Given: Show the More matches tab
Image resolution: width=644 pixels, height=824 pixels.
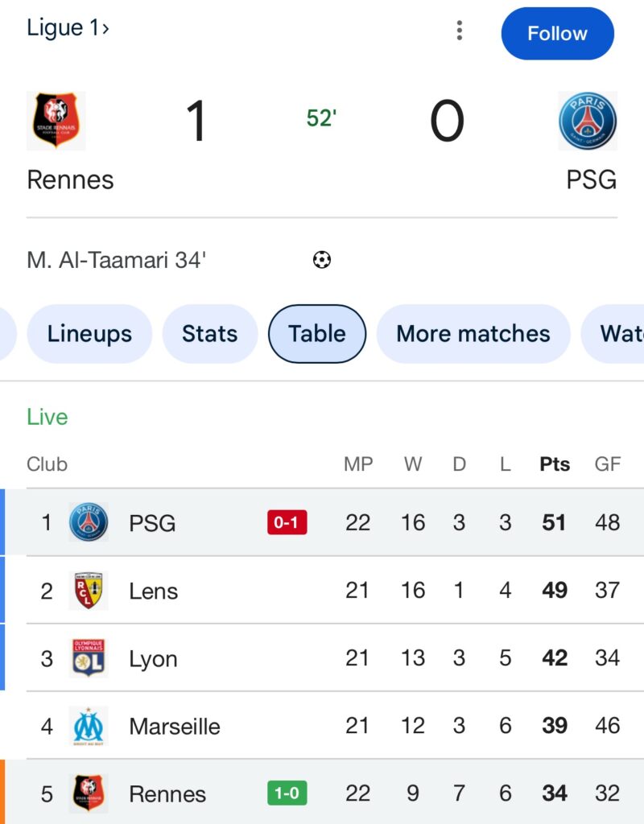Looking at the screenshot, I should [x=473, y=333].
